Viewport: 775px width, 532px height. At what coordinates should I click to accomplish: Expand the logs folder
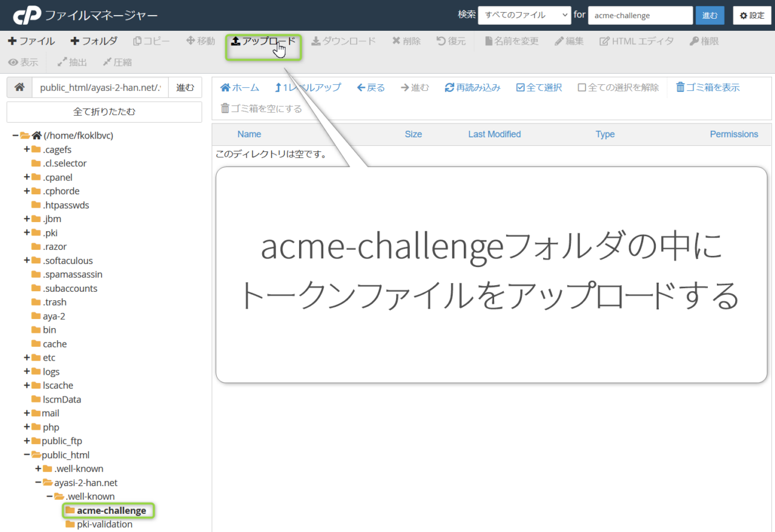[x=27, y=372]
